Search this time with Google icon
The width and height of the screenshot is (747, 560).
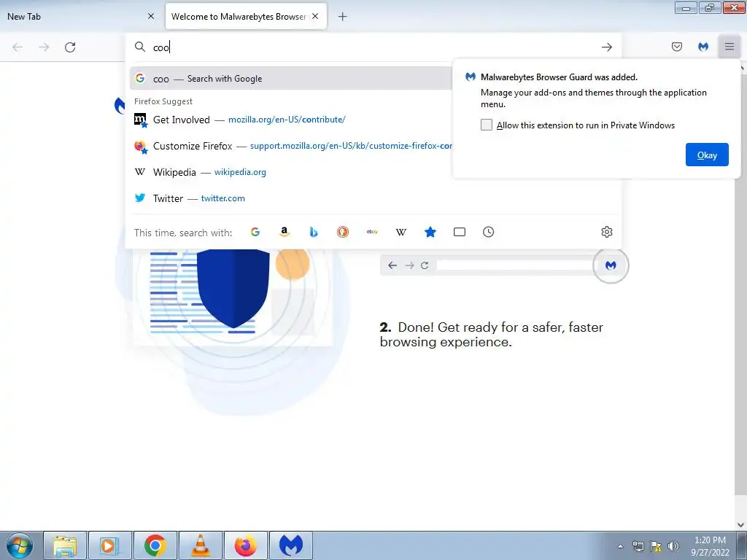255,232
